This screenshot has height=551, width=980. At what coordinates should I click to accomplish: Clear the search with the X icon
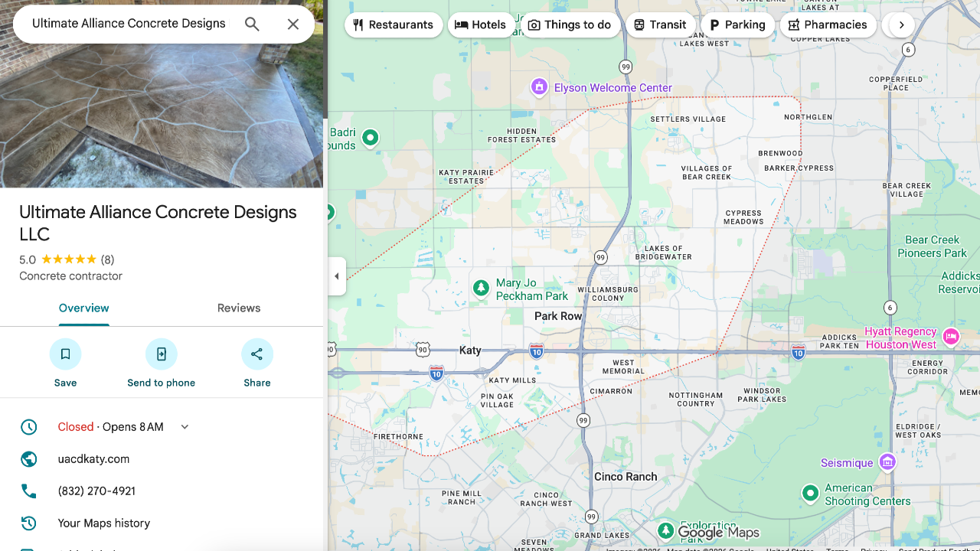(293, 24)
